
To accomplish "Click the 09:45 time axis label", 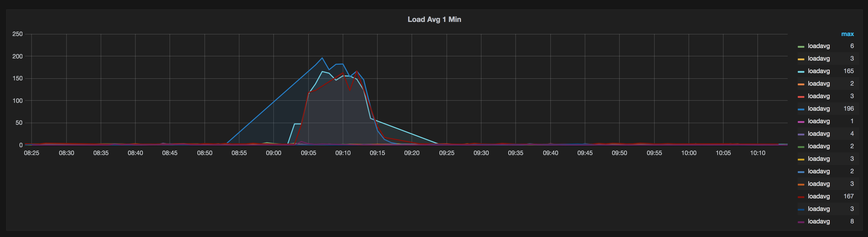I will point(585,153).
